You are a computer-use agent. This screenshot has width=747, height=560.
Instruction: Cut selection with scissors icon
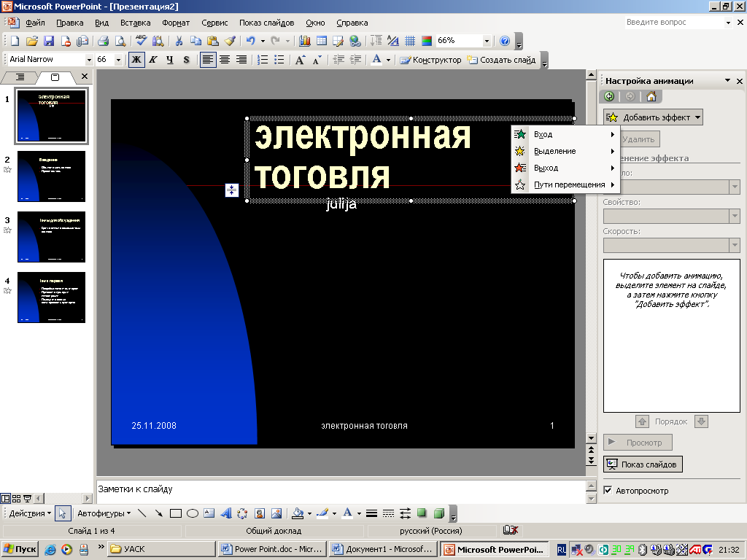pos(179,41)
